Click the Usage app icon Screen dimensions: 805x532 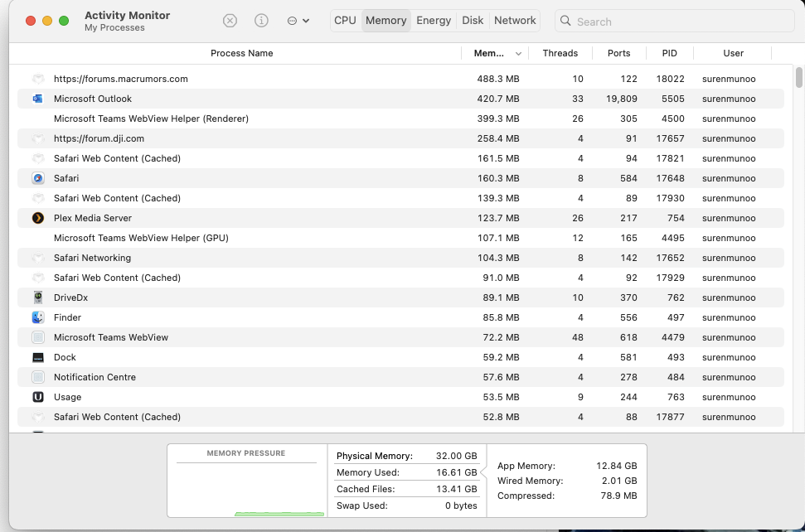37,397
